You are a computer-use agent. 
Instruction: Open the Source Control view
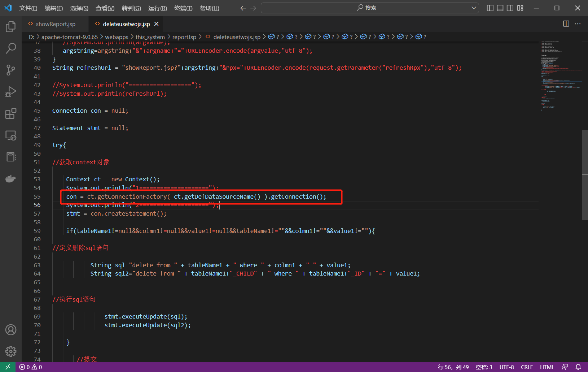(11, 70)
